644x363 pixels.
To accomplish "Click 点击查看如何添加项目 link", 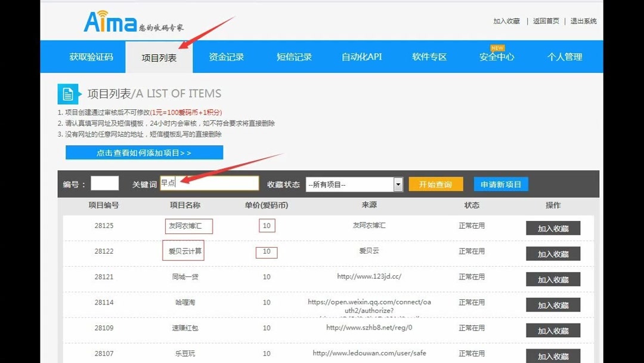I will [x=143, y=152].
